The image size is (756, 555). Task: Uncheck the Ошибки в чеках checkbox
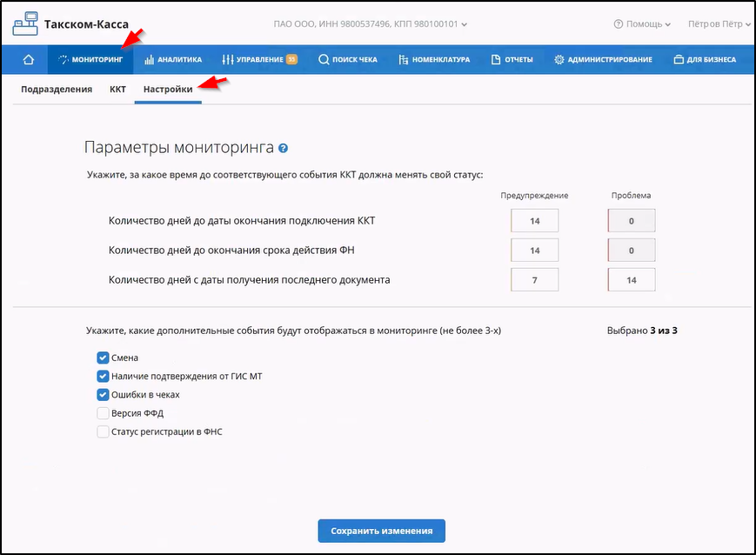point(103,394)
